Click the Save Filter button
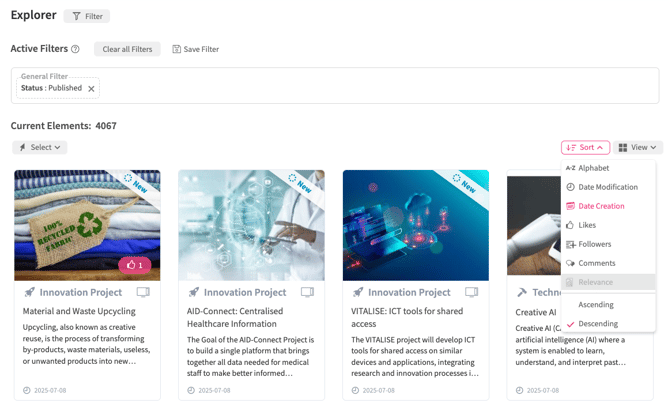 [x=195, y=49]
